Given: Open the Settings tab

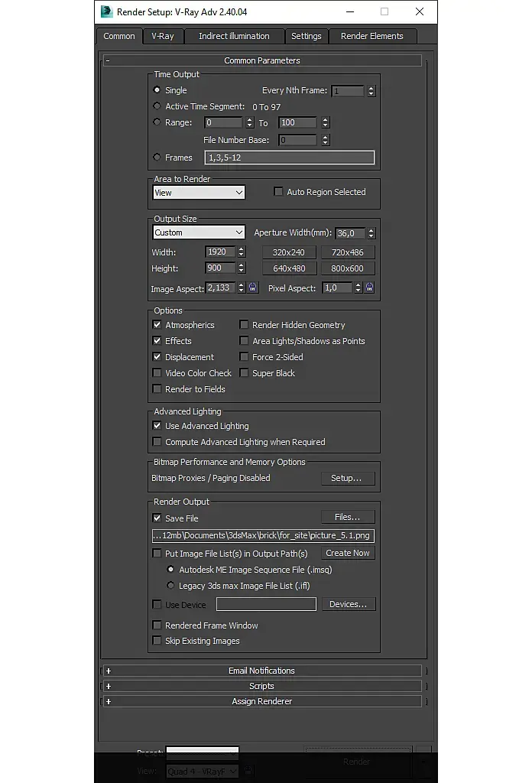Looking at the screenshot, I should pyautogui.click(x=307, y=36).
